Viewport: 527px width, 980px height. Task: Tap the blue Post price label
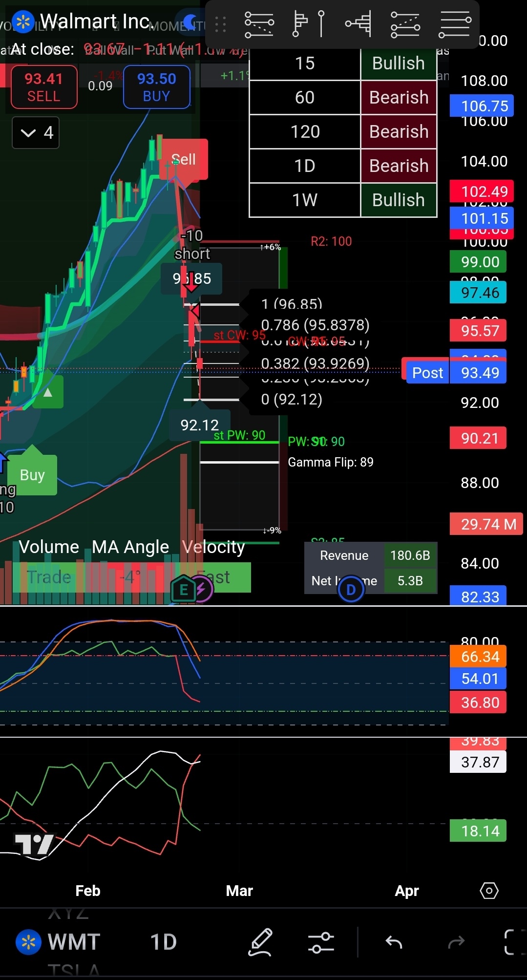coord(428,373)
